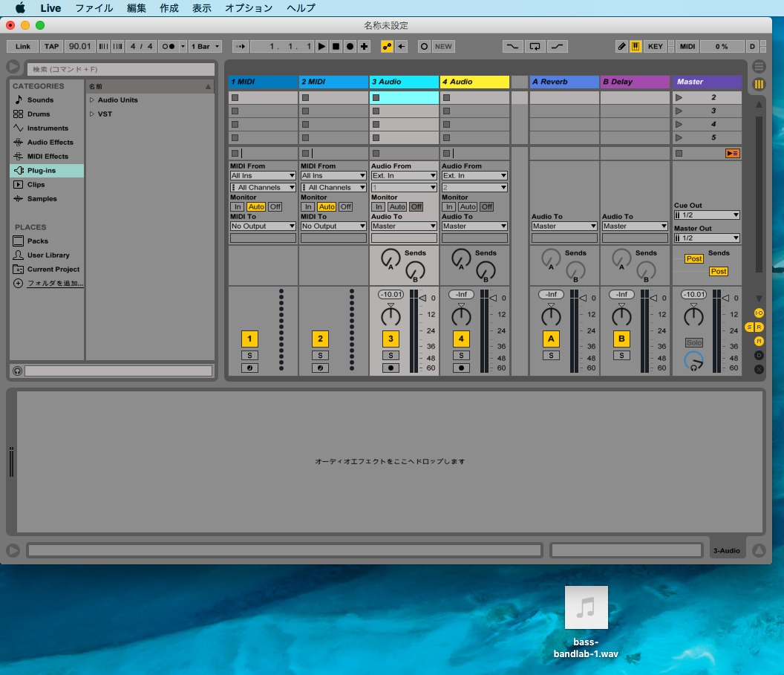Open the オプション menu

tap(249, 8)
